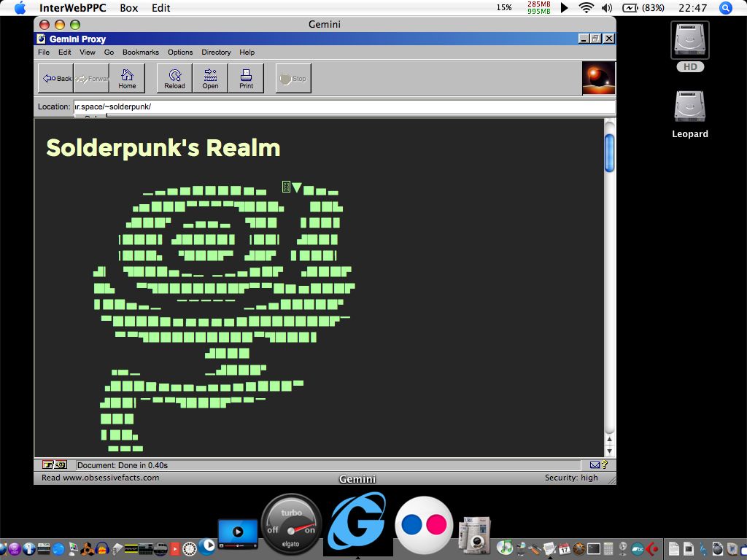Click the yellow question mark status icon

(605, 464)
